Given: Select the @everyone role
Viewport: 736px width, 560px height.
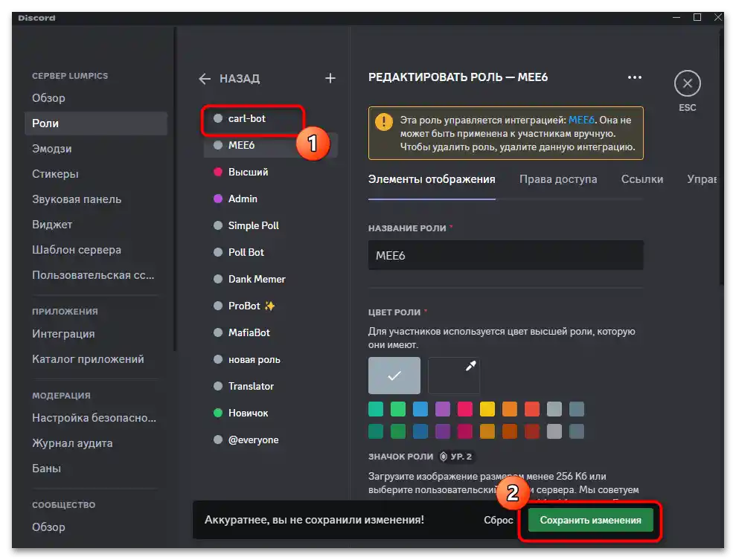Looking at the screenshot, I should click(x=253, y=440).
